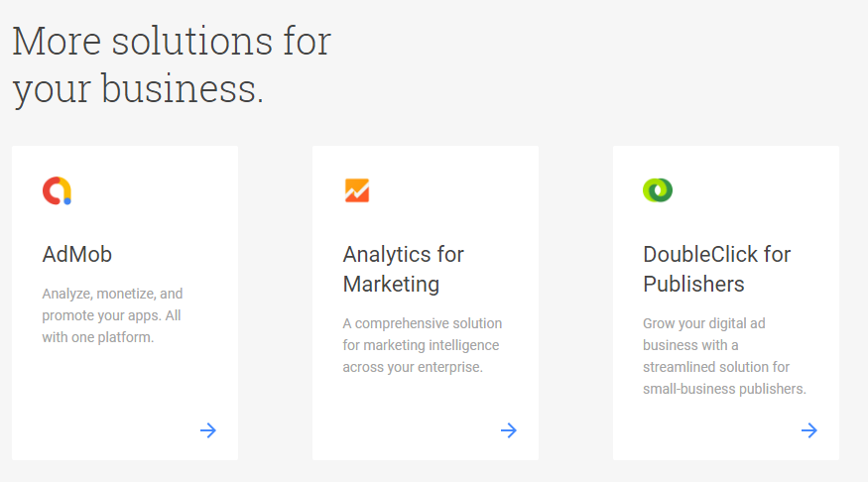Click the word Marketing in the Analytics title
Viewport: 868px width, 482px height.
pyautogui.click(x=391, y=285)
